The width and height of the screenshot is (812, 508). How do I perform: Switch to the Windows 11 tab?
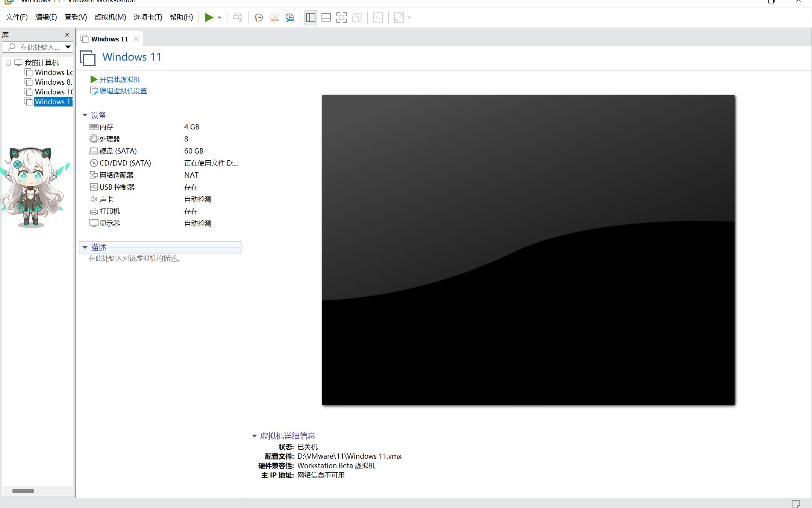tap(109, 39)
